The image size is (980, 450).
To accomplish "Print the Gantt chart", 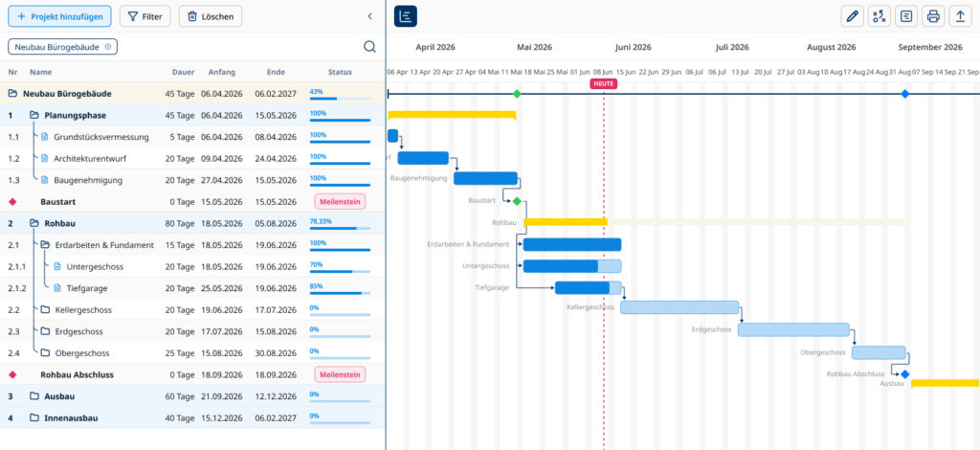I will click(933, 16).
